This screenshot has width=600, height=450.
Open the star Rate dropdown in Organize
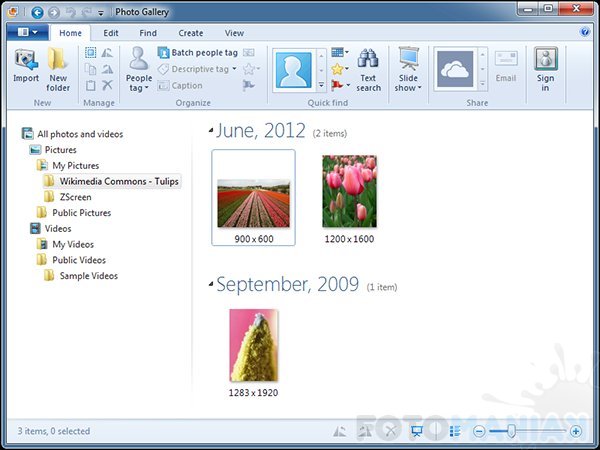pyautogui.click(x=251, y=69)
